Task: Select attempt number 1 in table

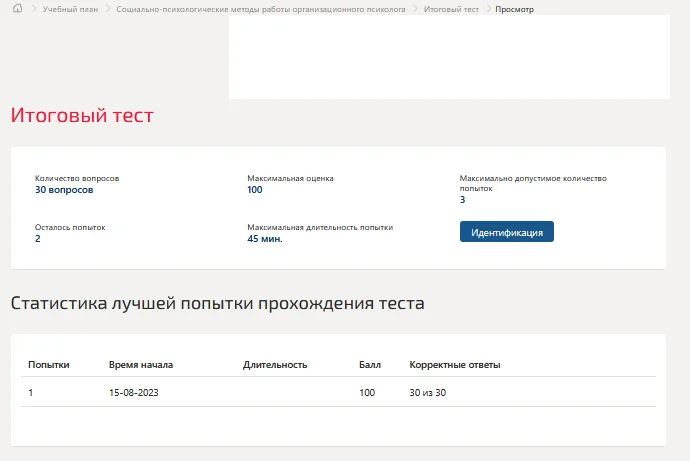Action: point(31,392)
